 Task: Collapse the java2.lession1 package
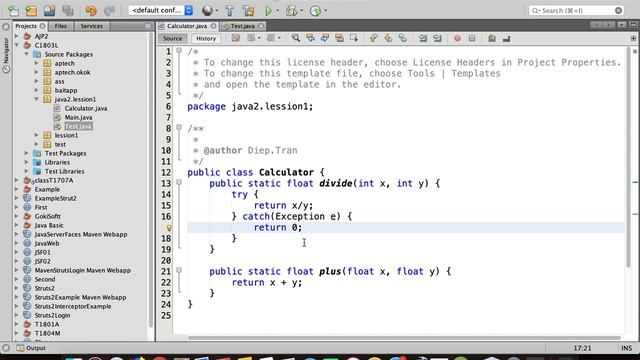[36, 99]
